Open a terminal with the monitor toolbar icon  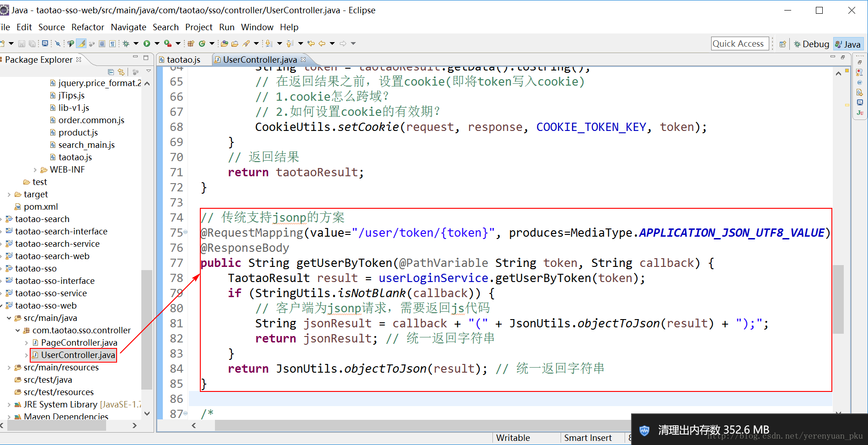coord(45,43)
